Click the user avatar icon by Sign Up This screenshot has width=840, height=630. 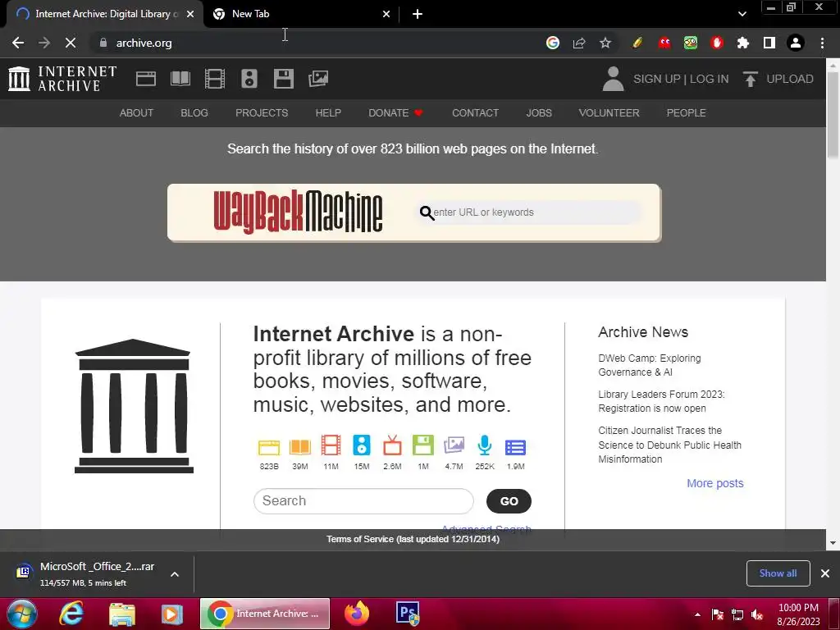[613, 79]
